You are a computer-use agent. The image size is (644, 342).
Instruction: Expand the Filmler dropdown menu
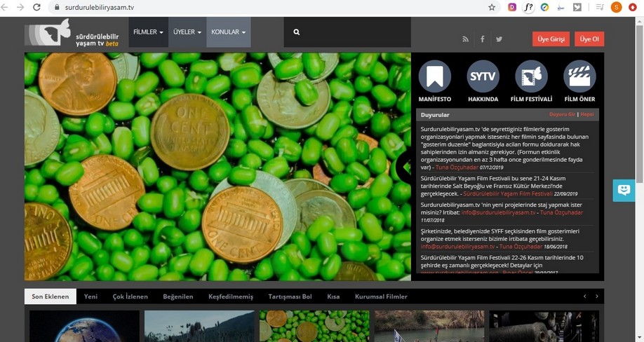[148, 32]
